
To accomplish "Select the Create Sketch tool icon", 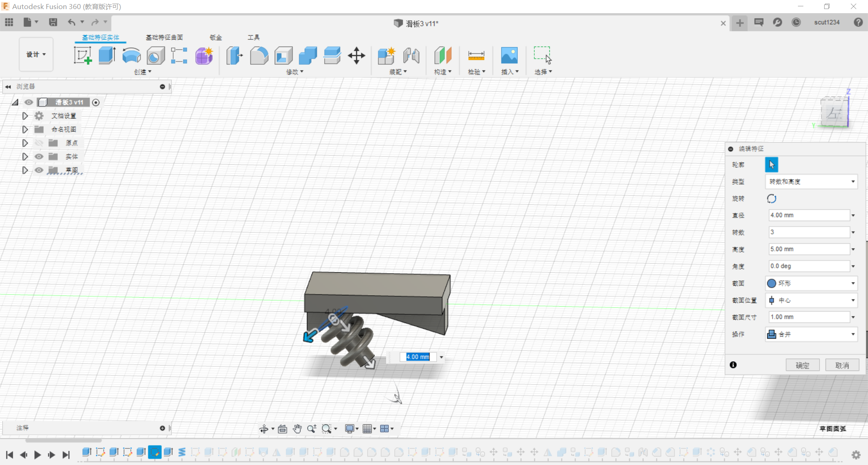I will [83, 56].
